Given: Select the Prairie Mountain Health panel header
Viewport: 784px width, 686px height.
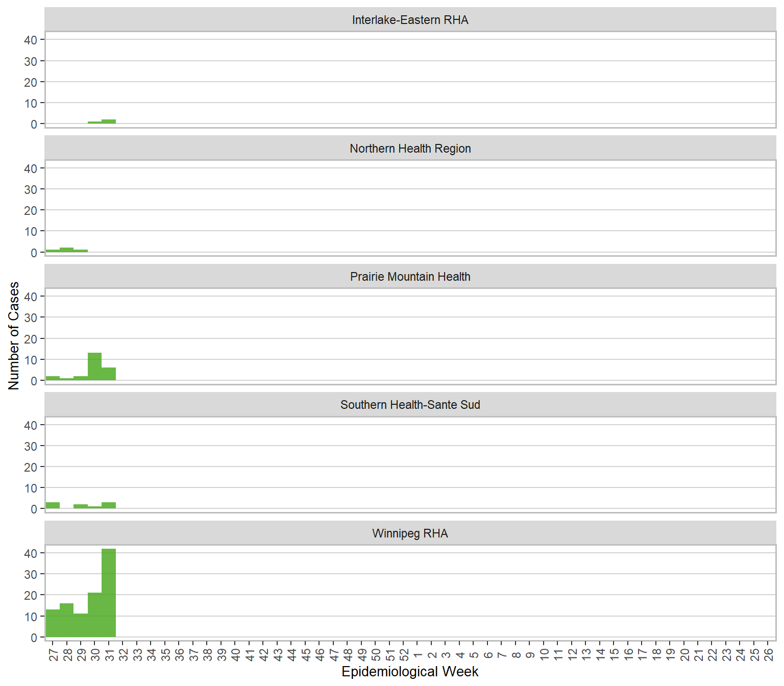Looking at the screenshot, I should (x=410, y=277).
